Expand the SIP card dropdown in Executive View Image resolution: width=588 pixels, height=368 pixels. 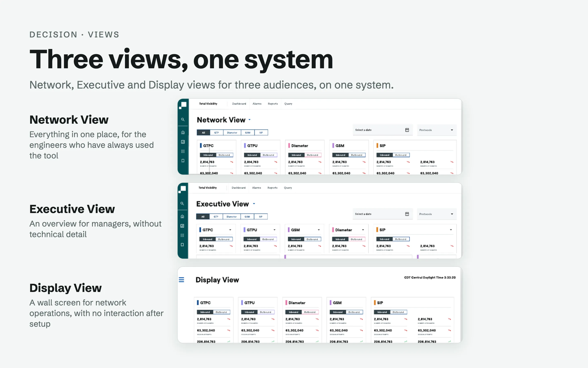[x=451, y=230]
